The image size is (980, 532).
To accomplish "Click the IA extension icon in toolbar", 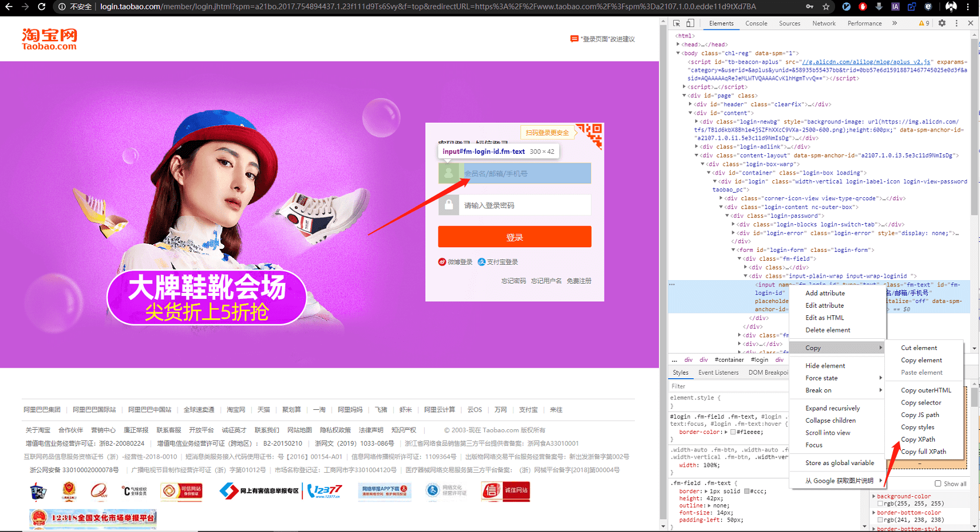I will tap(895, 6).
